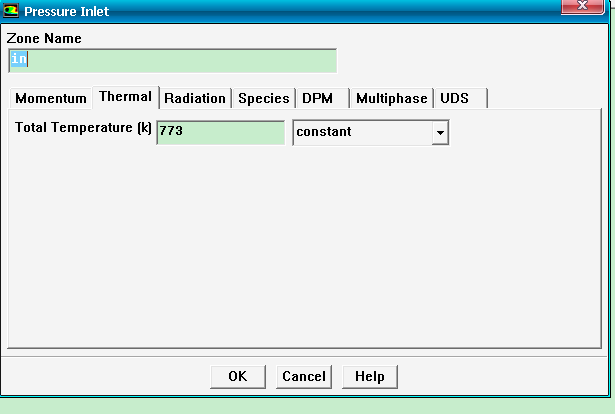Expand the dropdown arrow beside constant

(438, 132)
